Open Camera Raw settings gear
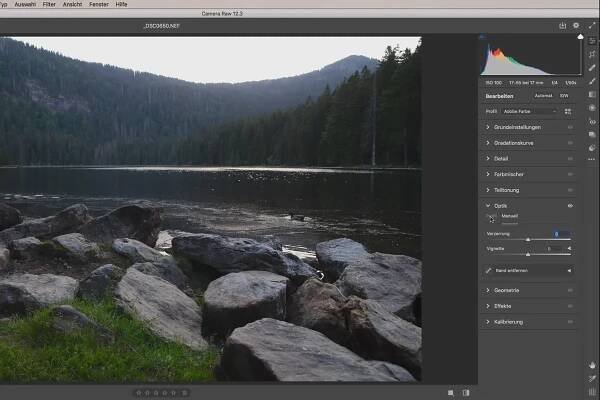Screen dimensions: 600x400 pyautogui.click(x=577, y=25)
